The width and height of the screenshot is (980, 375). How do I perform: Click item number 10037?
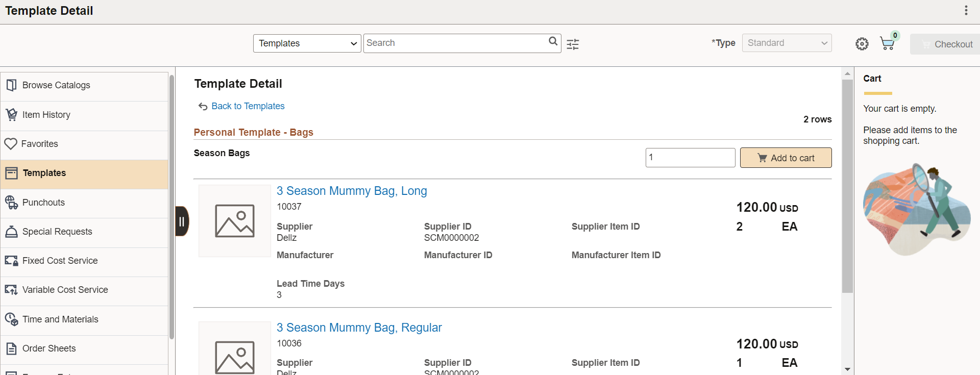(289, 207)
